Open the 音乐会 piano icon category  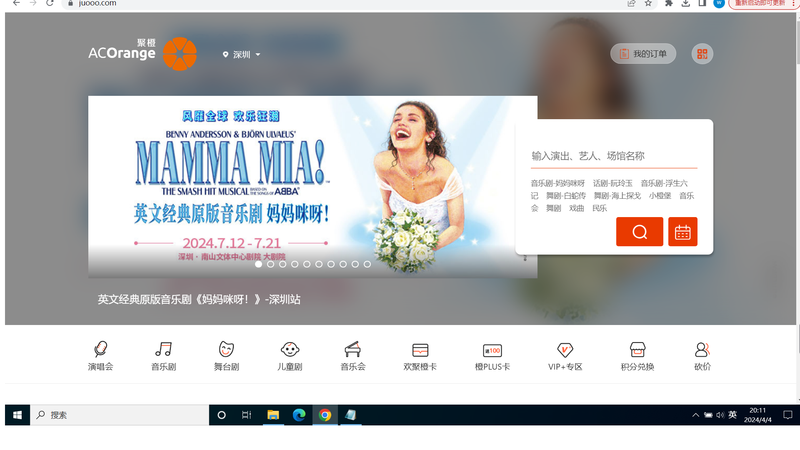tap(353, 356)
